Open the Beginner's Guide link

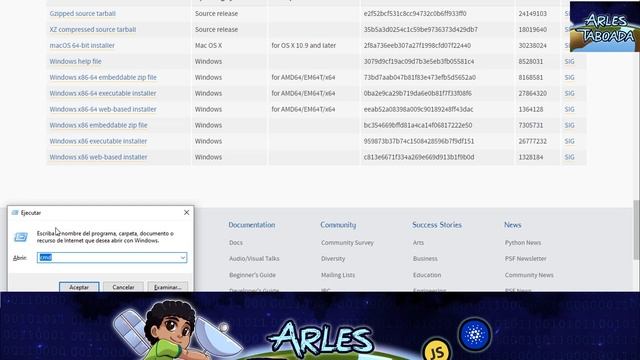pos(252,275)
